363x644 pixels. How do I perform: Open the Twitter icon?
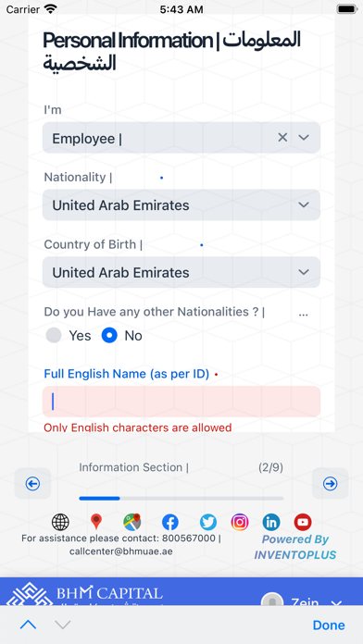point(208,522)
